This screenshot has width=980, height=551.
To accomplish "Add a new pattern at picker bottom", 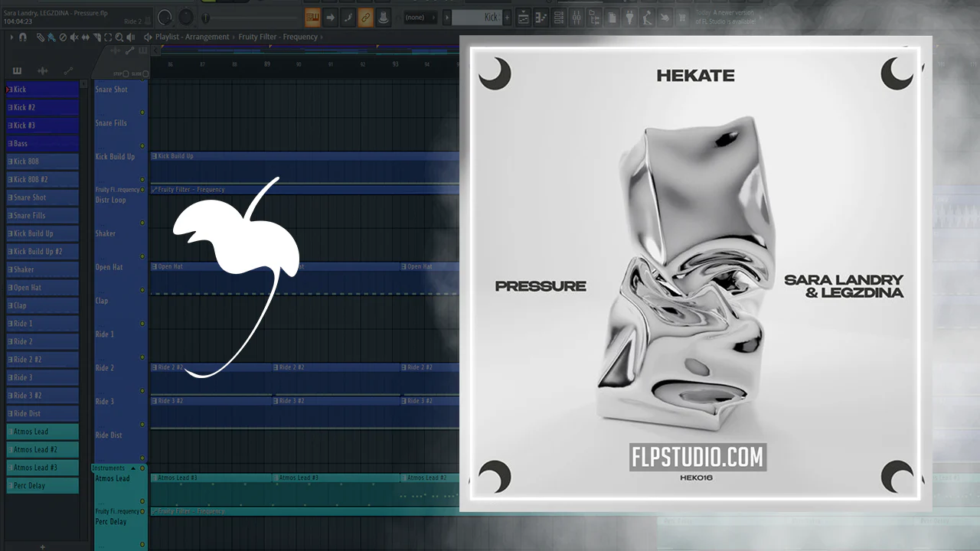I will (x=42, y=546).
